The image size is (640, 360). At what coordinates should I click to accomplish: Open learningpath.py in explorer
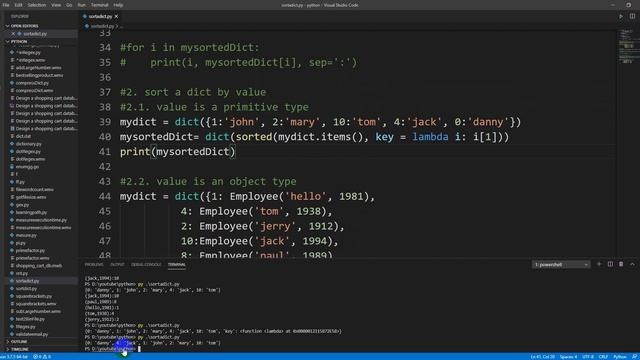(31, 212)
